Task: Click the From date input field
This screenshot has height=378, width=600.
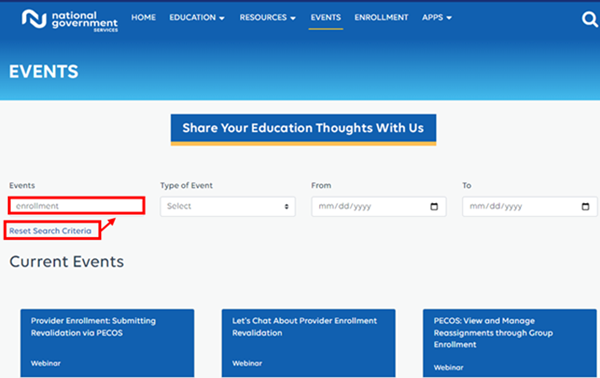Action: coord(378,207)
